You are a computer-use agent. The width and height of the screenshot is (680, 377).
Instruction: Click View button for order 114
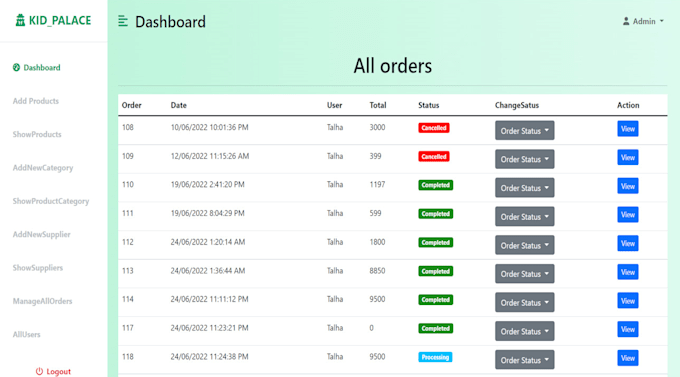(x=628, y=301)
